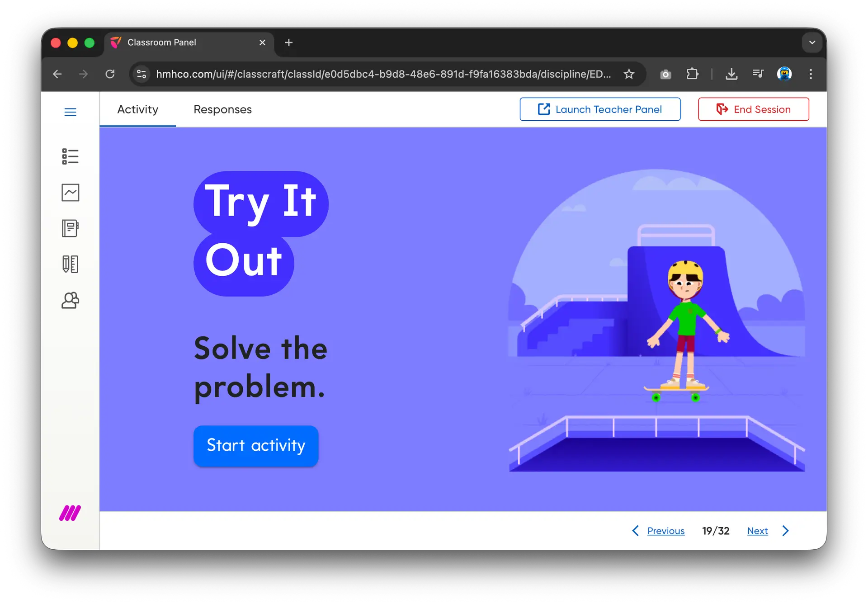
Task: Open the hamburger menu in the sidebar
Action: 70,112
